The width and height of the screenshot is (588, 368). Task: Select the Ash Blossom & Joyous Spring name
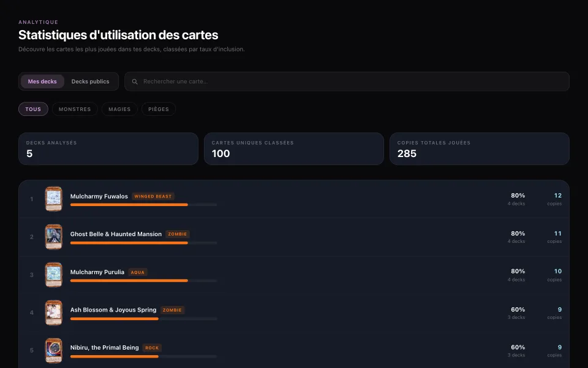tap(113, 310)
